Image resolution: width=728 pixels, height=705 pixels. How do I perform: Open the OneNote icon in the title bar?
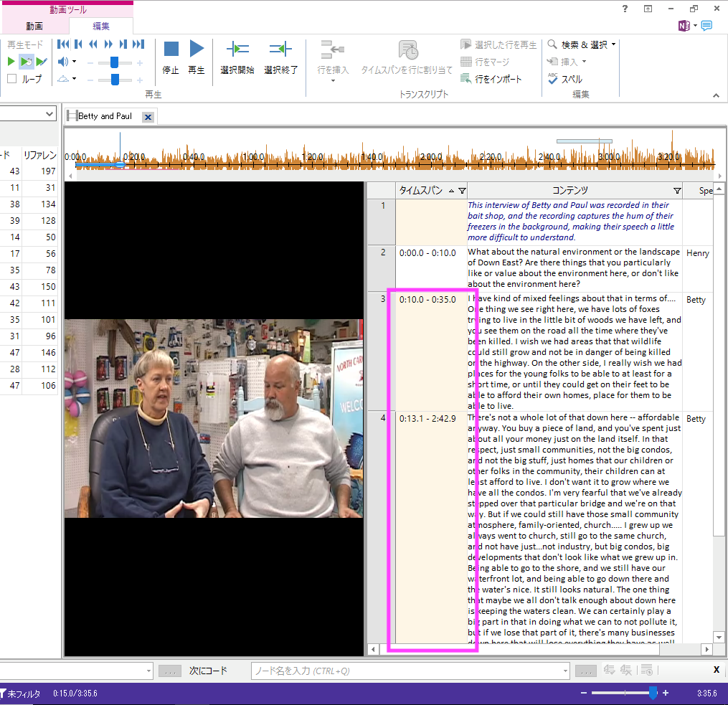[684, 26]
